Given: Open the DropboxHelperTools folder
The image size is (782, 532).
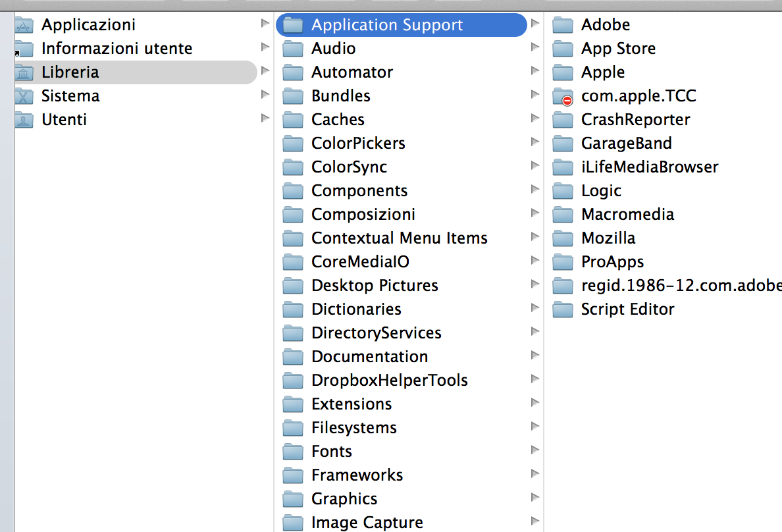Looking at the screenshot, I should (x=389, y=380).
